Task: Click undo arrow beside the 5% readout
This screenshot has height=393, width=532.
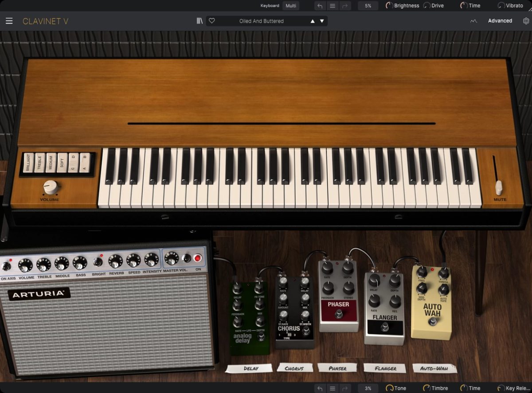Action: [320, 6]
